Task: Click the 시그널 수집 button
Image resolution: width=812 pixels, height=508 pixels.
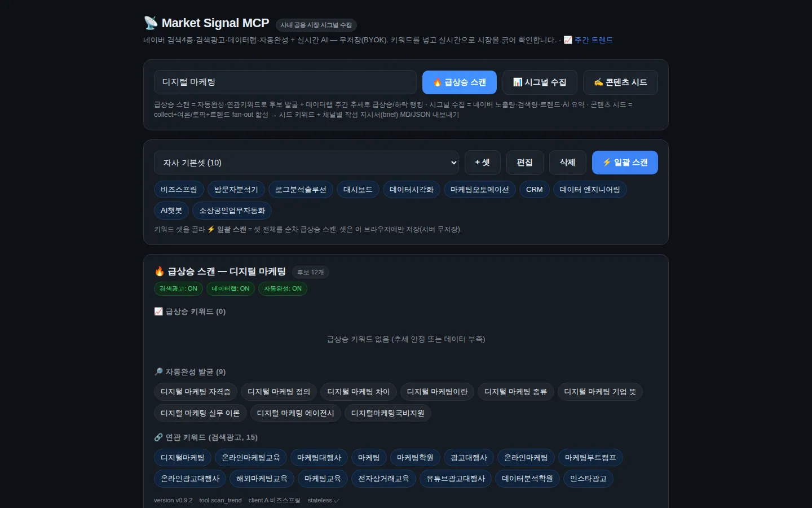Action: pyautogui.click(x=540, y=82)
